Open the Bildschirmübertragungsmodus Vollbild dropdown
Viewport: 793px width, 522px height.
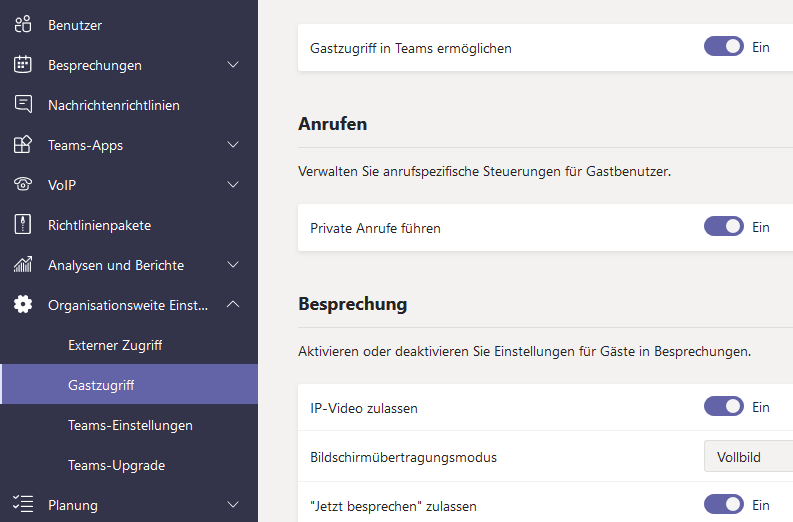pyautogui.click(x=748, y=457)
